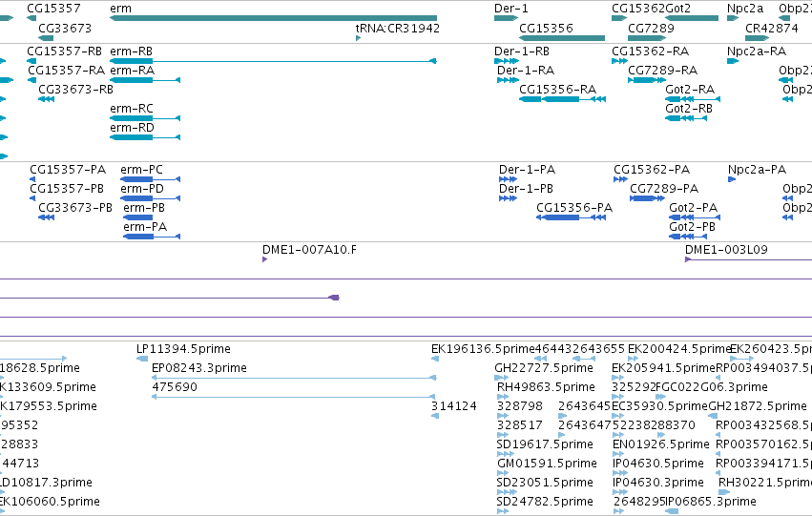The width and height of the screenshot is (812, 516).
Task: Click the CG7289-RA transcript label
Action: pos(662,70)
